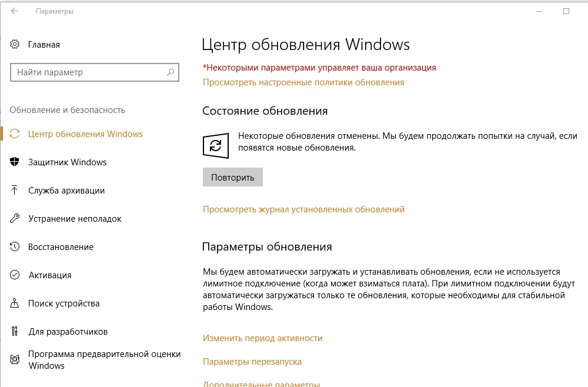Click the Устранение неполадок wrench icon
This screenshot has width=588, height=387.
(x=15, y=219)
